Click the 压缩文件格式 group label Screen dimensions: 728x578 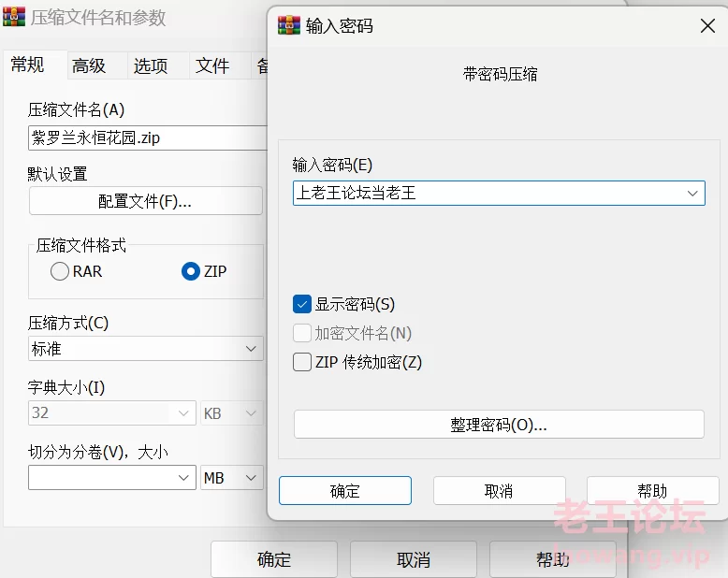coord(81,245)
